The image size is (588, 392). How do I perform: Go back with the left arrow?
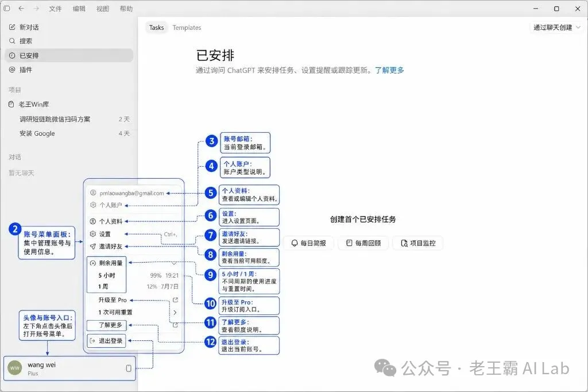point(21,8)
